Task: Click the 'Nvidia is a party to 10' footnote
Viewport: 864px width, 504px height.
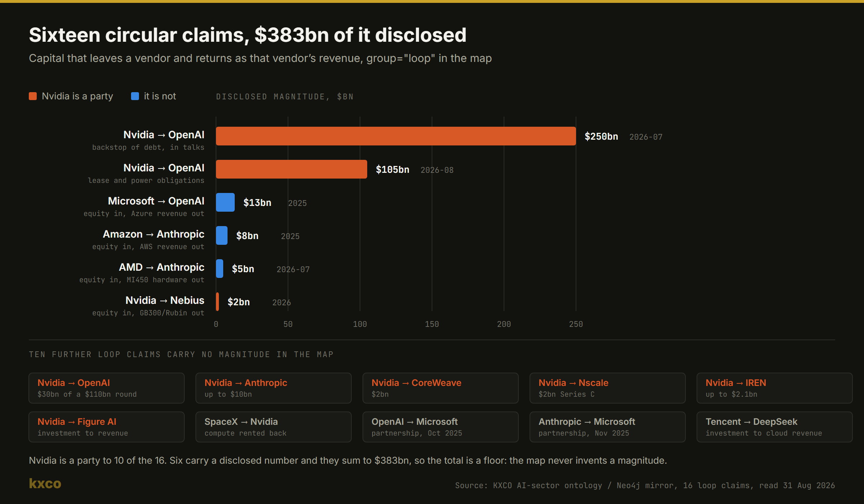Action: click(348, 460)
